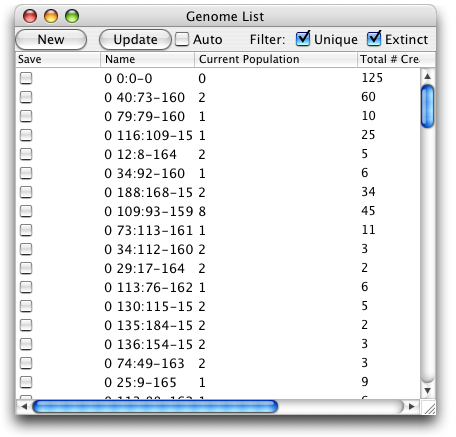Select genome name 0 188:168-15

148,193
